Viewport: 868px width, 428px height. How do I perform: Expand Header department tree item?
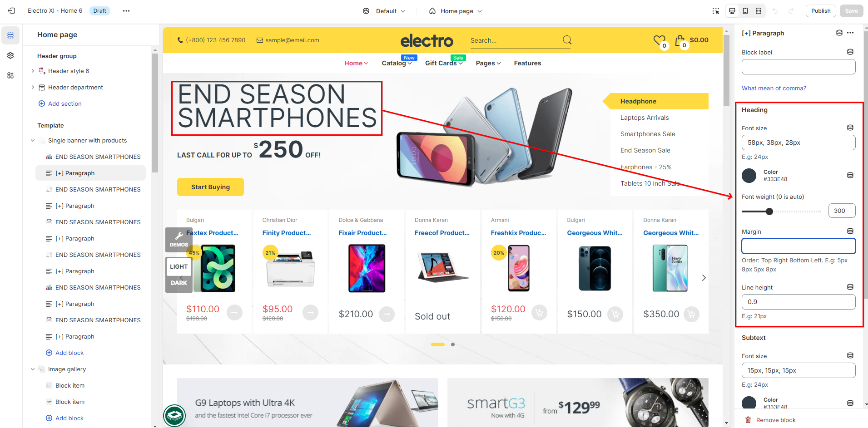tap(33, 87)
